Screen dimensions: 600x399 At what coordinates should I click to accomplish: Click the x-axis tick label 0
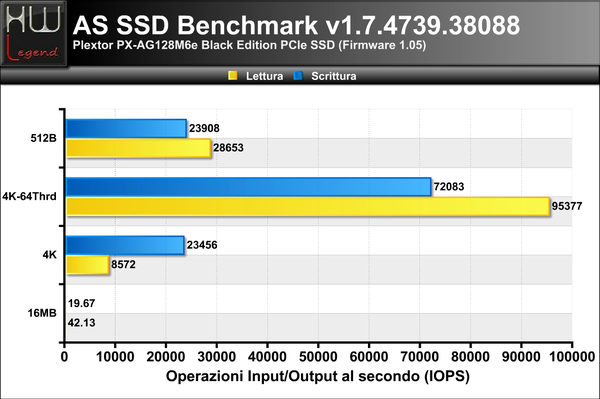[x=64, y=357]
